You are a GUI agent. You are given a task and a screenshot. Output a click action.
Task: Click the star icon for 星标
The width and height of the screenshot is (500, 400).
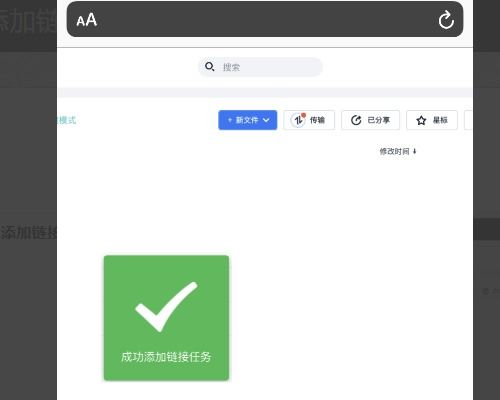421,120
